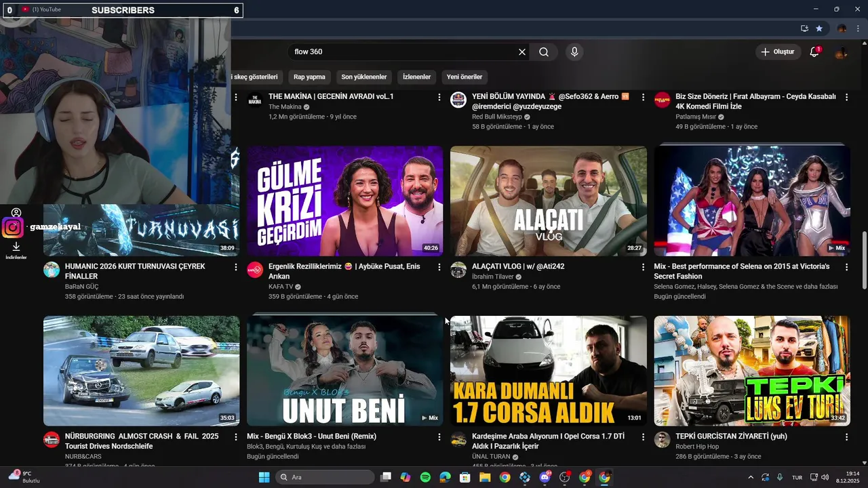Image resolution: width=868 pixels, height=488 pixels.
Task: Click the sidebar profile icon above Instagram
Action: (16, 213)
